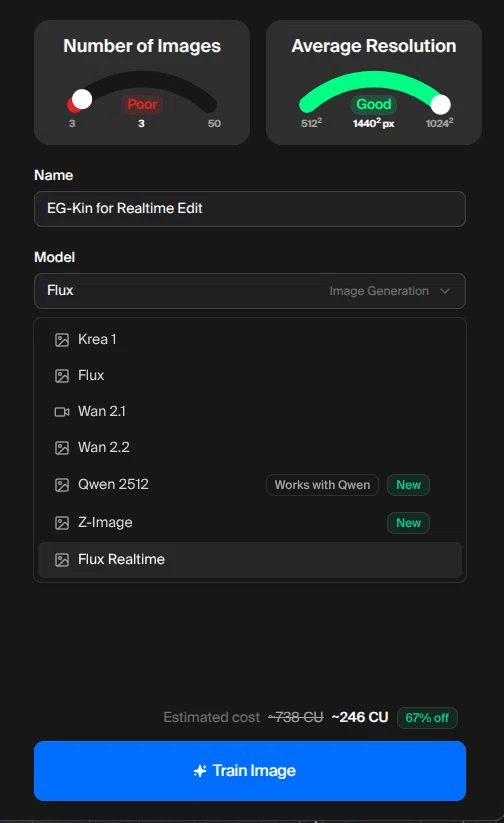The height and width of the screenshot is (823, 504).
Task: Click the 67% off discount badge
Action: point(427,718)
